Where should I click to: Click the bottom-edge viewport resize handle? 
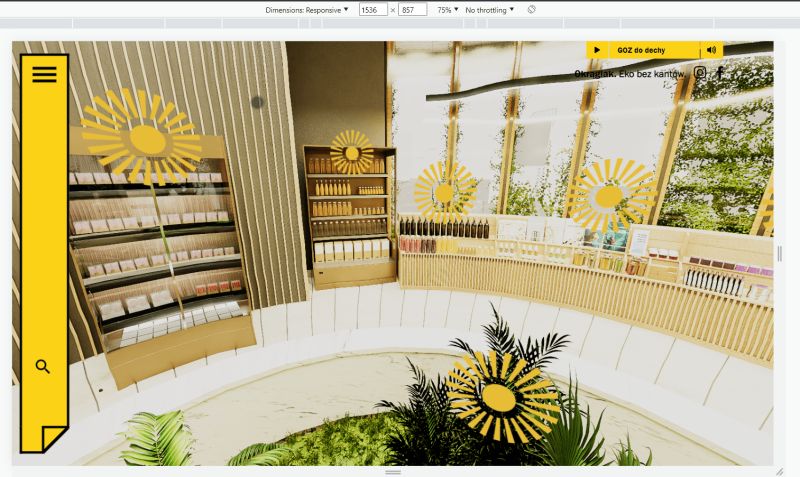point(393,472)
